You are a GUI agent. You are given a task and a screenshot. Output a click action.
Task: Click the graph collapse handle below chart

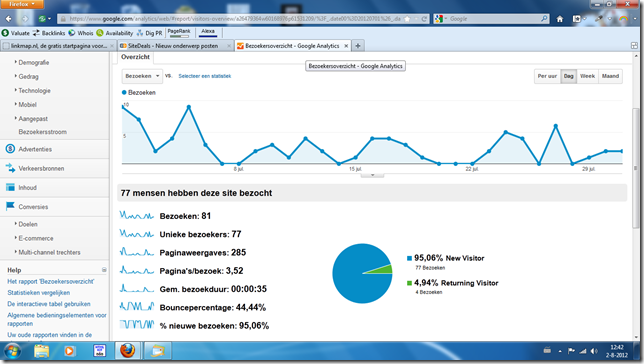point(373,175)
